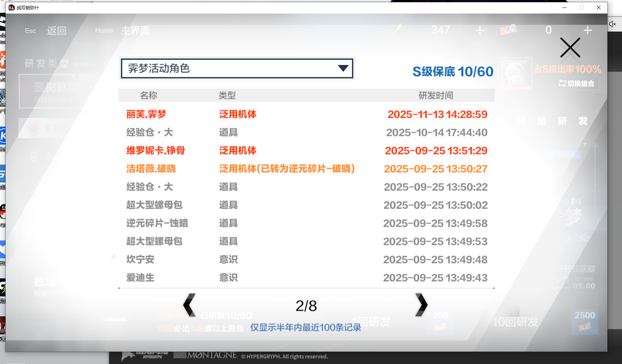Click the timestamp 2025-09-25 13:49:58
The image size is (622, 364).
click(435, 223)
